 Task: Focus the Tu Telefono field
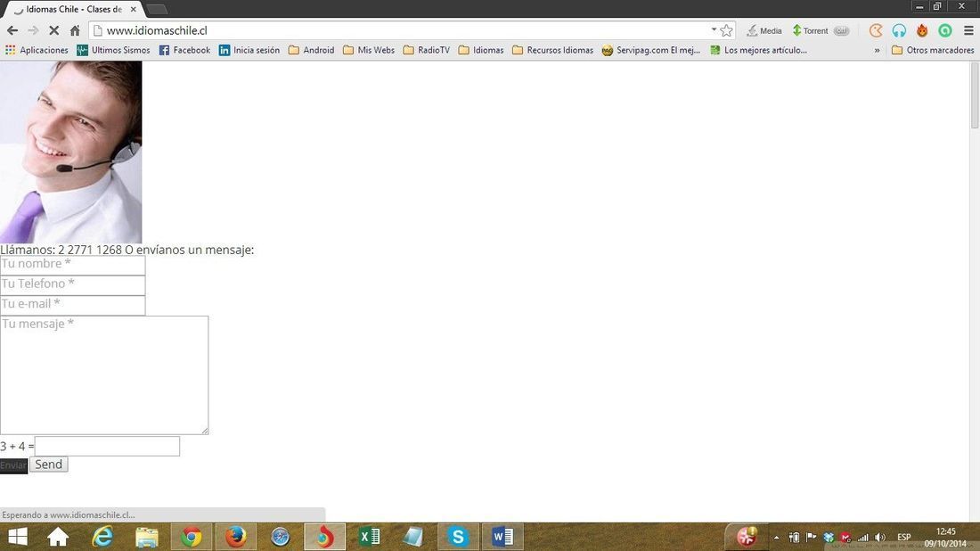[72, 285]
